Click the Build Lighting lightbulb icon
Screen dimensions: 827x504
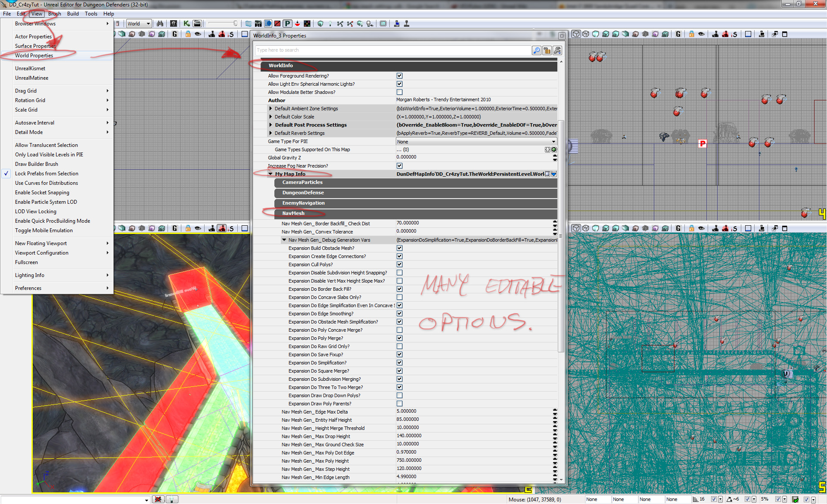pos(330,24)
